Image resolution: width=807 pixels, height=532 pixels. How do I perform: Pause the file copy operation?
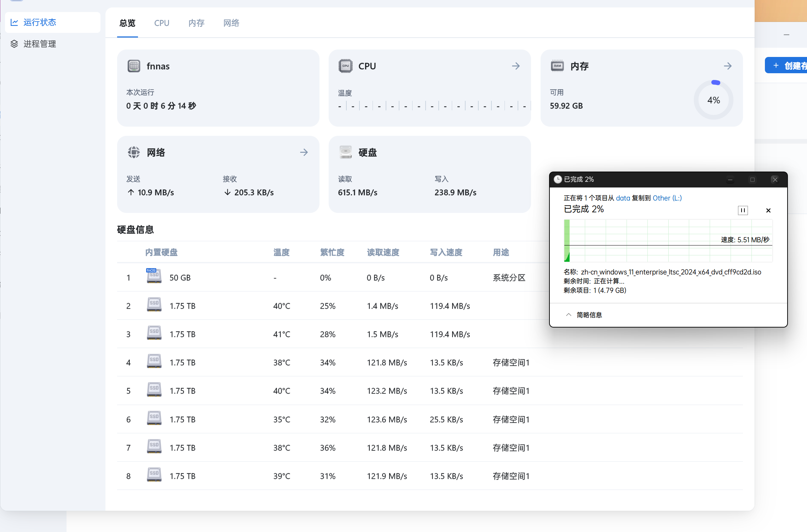click(743, 210)
